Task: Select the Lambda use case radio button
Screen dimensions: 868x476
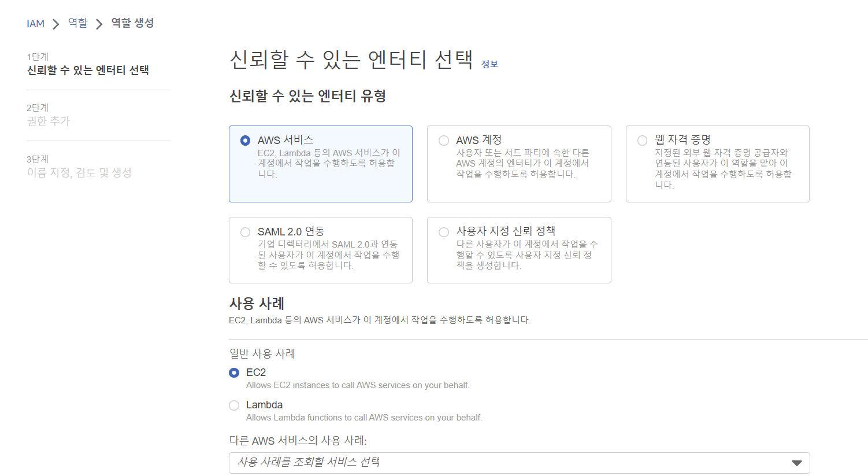Action: [234, 405]
